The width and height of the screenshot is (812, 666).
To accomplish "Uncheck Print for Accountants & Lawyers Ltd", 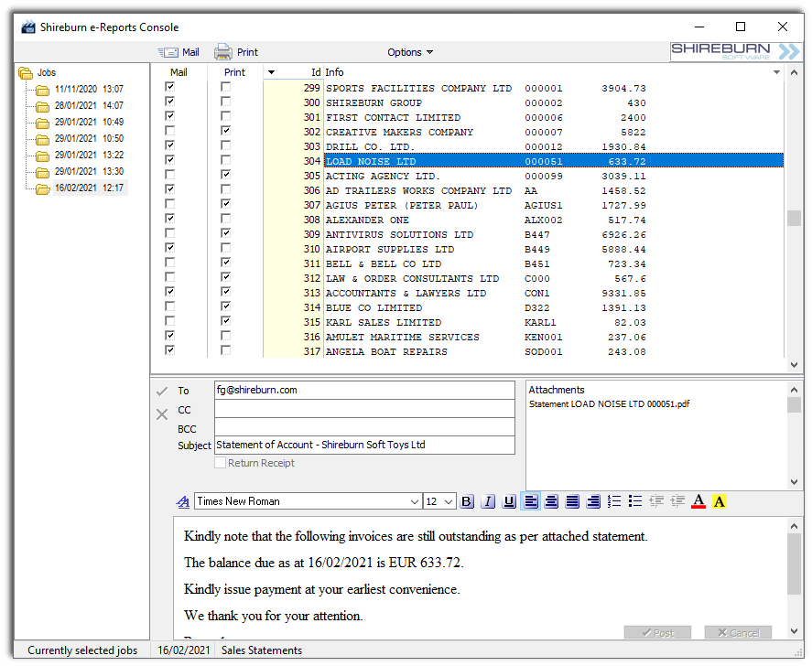I will [x=226, y=292].
